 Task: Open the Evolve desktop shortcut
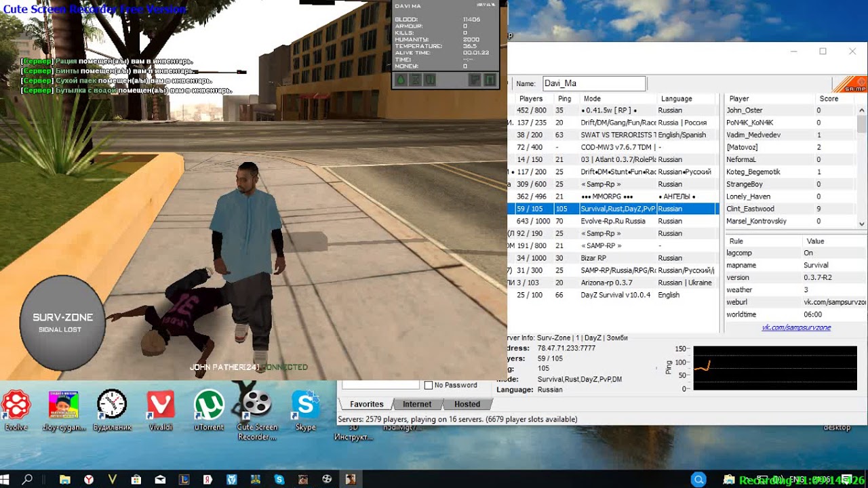(16, 410)
